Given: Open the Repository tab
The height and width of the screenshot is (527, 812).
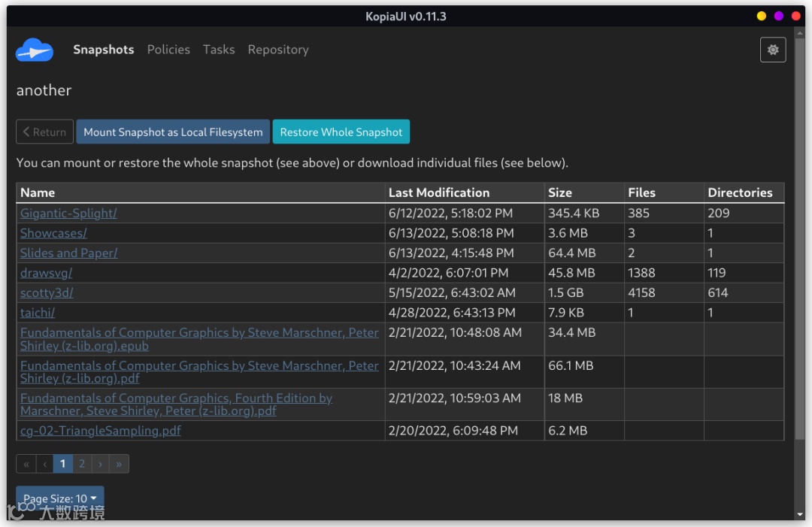Looking at the screenshot, I should click(x=278, y=50).
